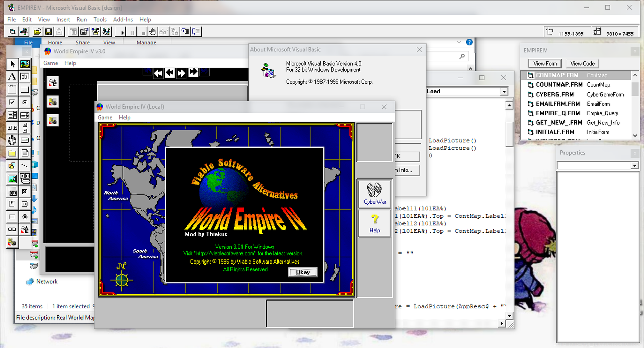Viewport: 644px width, 348px height.
Task: Select the Frame control tool in toolbox
Action: coord(12,90)
